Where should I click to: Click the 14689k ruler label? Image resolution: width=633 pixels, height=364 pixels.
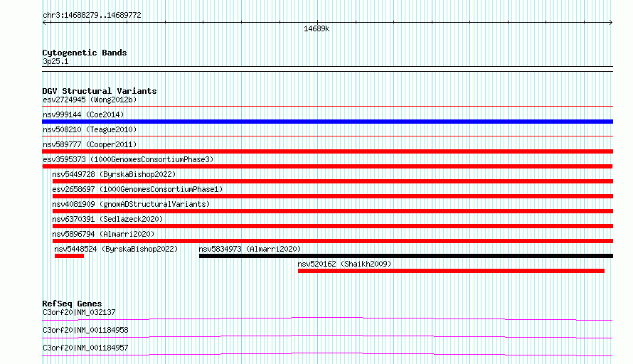[x=316, y=29]
